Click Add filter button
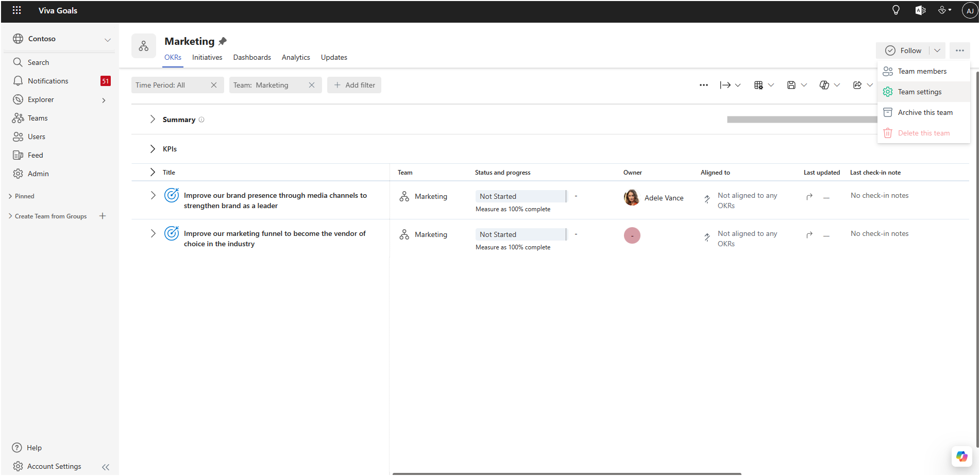The width and height of the screenshot is (980, 476). 354,85
